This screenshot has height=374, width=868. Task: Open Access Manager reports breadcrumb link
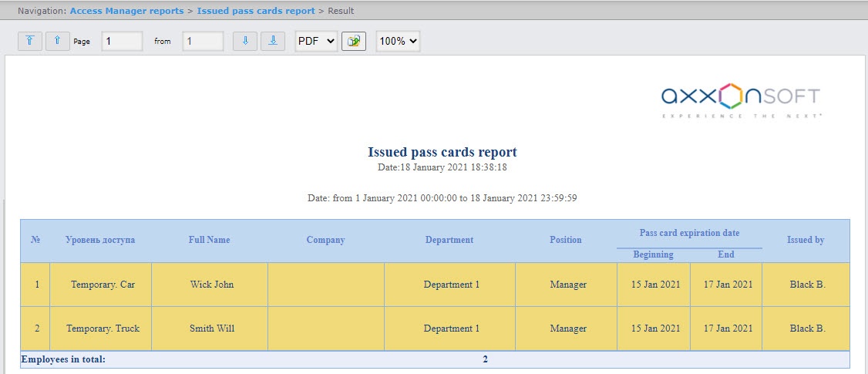coord(126,11)
